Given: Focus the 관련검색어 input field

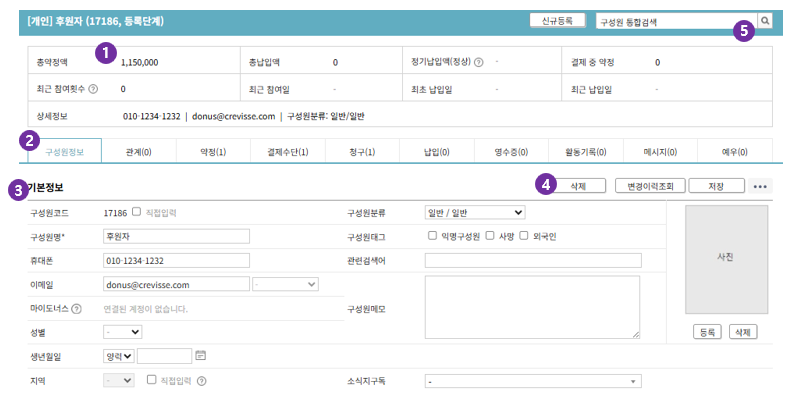Looking at the screenshot, I should click(533, 261).
